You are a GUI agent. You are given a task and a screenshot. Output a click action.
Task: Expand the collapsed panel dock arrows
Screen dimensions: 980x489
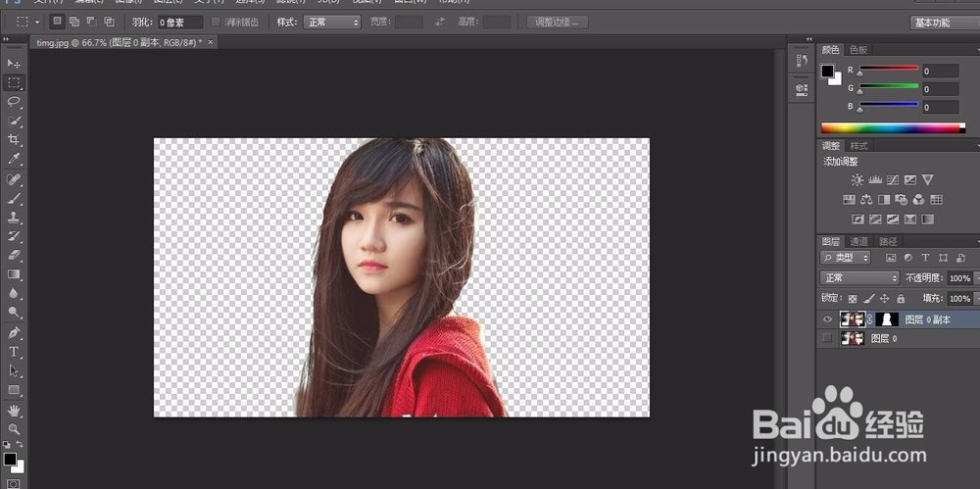pos(809,39)
